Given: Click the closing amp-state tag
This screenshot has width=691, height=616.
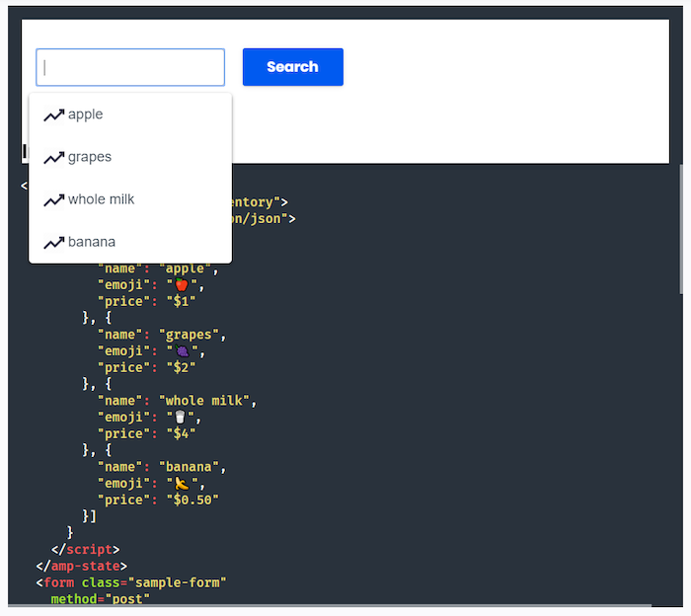Looking at the screenshot, I should pyautogui.click(x=82, y=567).
